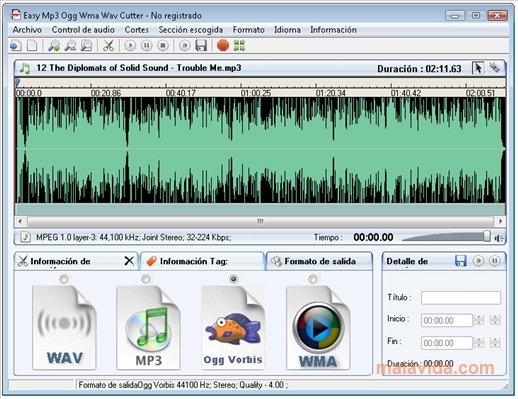Viewport: 518px width, 399px height.
Task: Adjust the volume slider handle
Action: pos(487,236)
